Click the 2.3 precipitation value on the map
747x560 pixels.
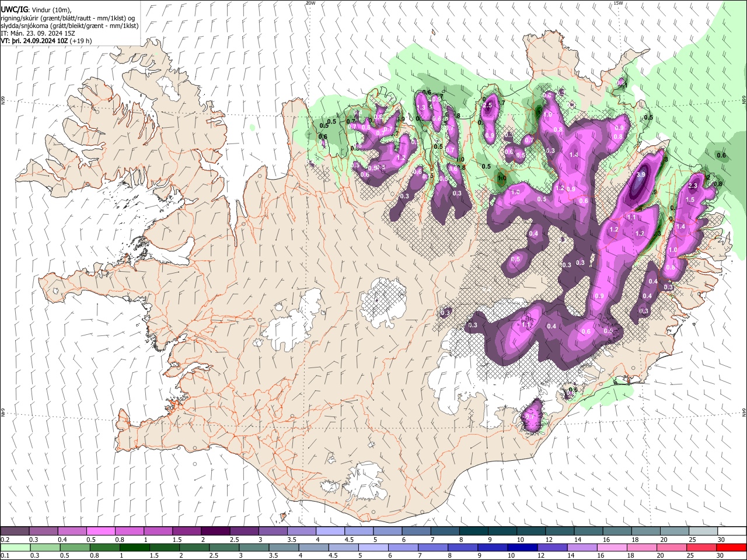(693, 185)
